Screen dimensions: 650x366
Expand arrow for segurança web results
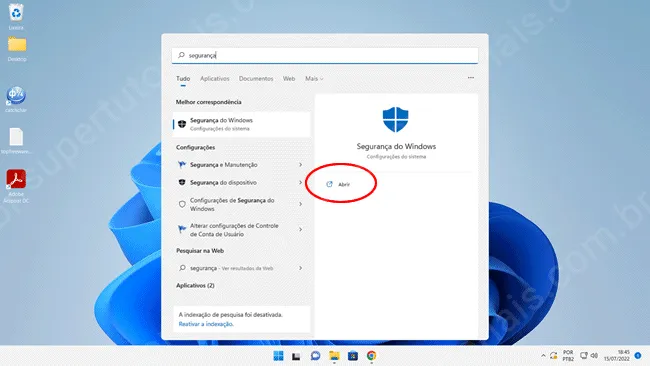click(x=301, y=268)
